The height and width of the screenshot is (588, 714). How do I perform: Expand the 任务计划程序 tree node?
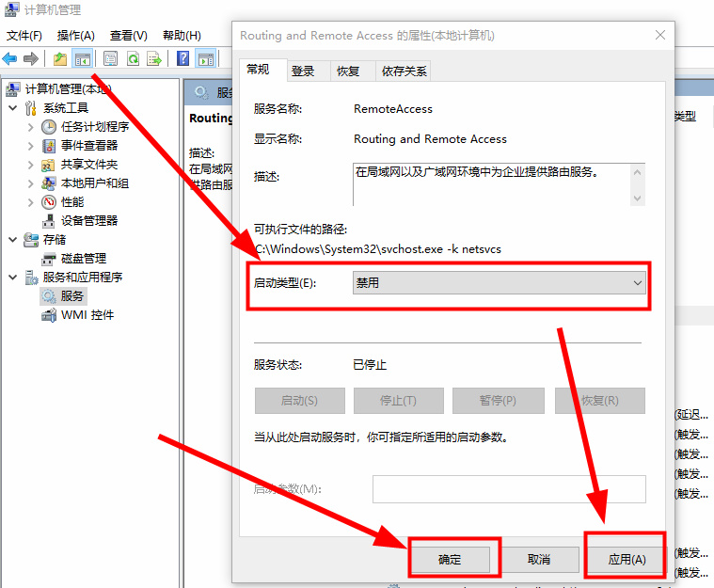pyautogui.click(x=30, y=127)
